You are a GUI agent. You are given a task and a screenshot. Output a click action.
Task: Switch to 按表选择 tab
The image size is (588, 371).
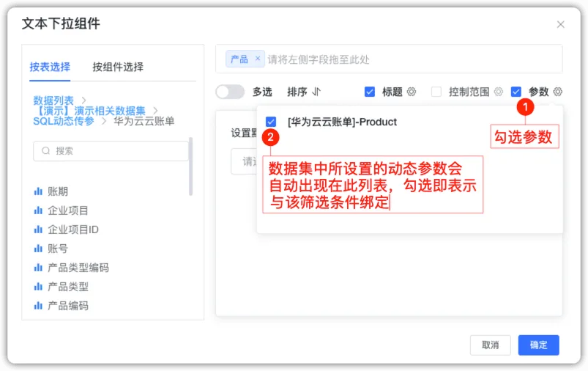point(50,67)
